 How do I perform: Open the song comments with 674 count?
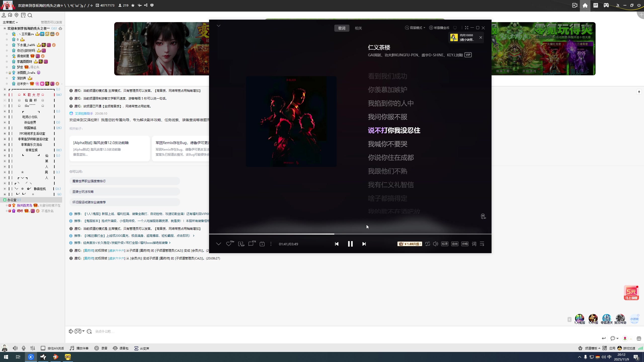pos(251,244)
